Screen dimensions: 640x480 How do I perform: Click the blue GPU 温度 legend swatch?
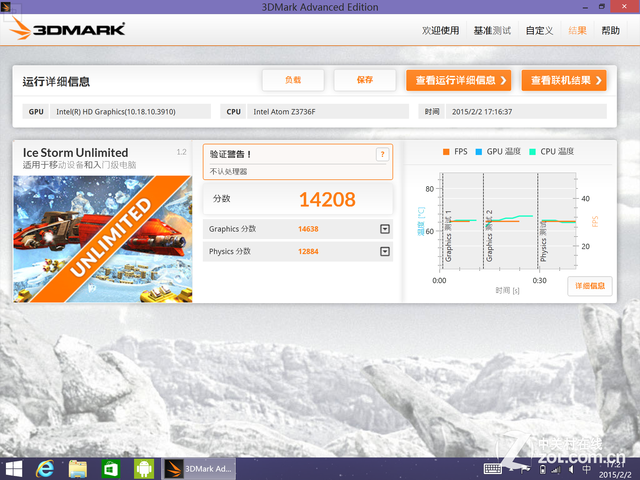pos(479,152)
